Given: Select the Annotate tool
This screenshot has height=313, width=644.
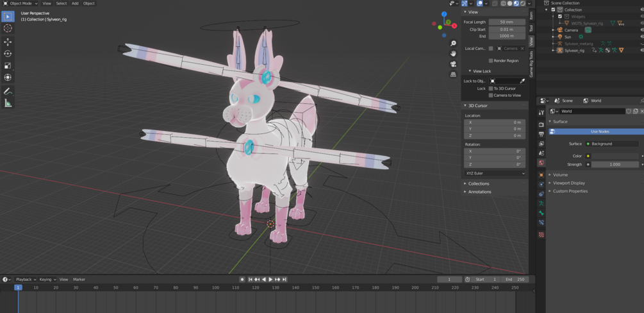Looking at the screenshot, I should click(x=8, y=91).
